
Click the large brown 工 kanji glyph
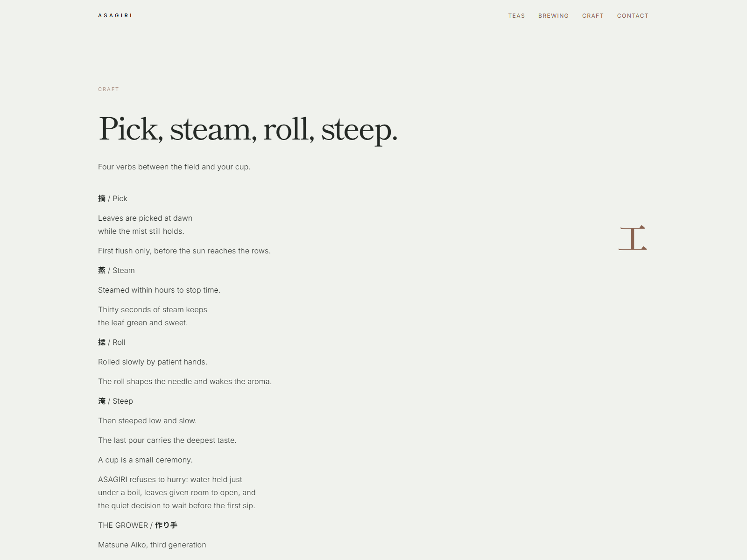click(633, 238)
